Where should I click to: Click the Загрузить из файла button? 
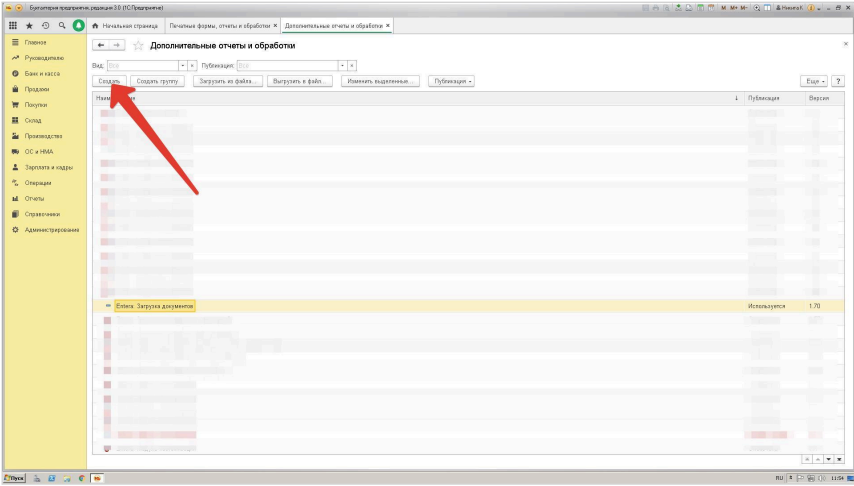[228, 81]
